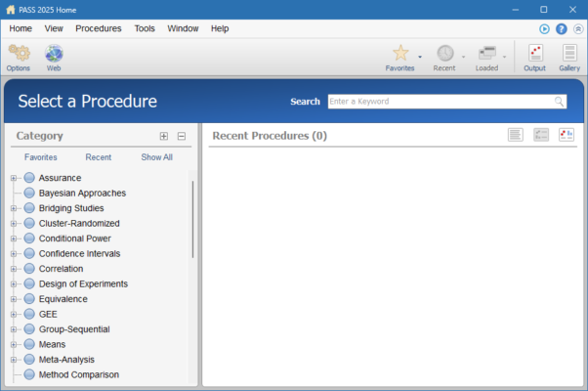Click the Web globe icon

54,54
